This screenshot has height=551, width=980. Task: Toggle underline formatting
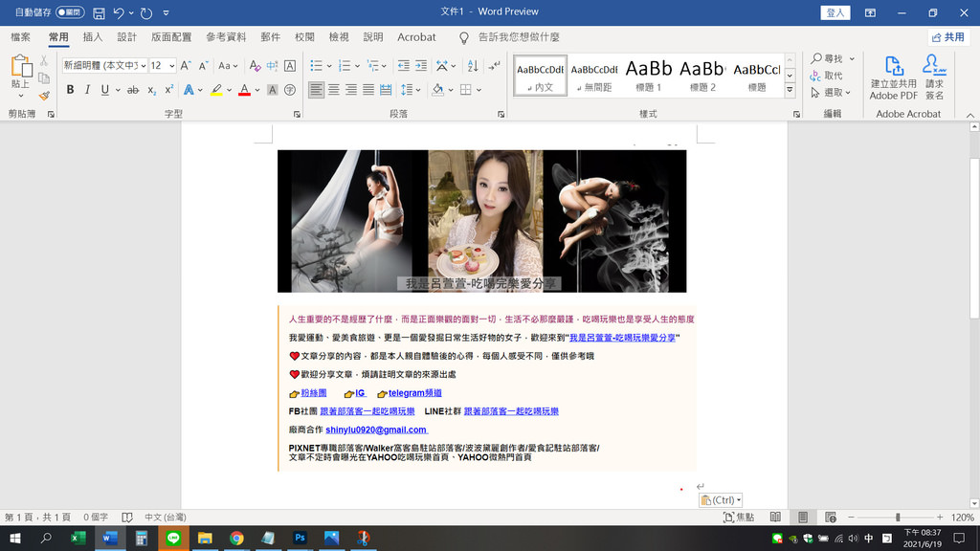pos(104,90)
